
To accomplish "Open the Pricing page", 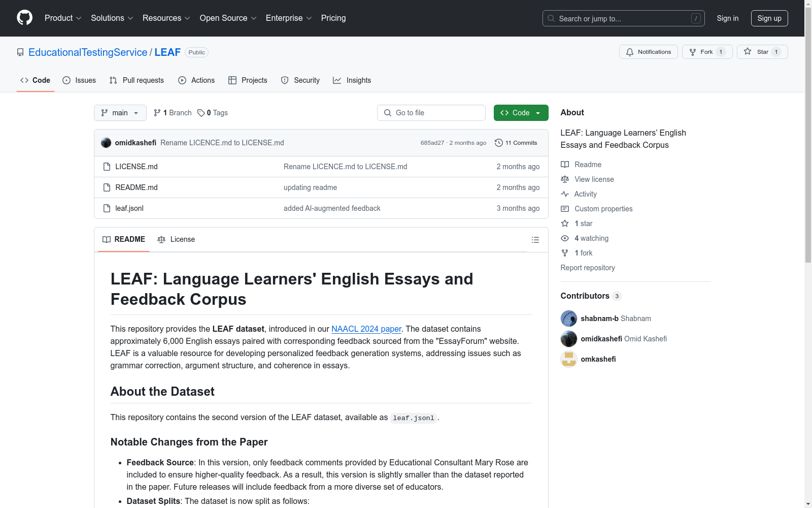I will pos(333,18).
